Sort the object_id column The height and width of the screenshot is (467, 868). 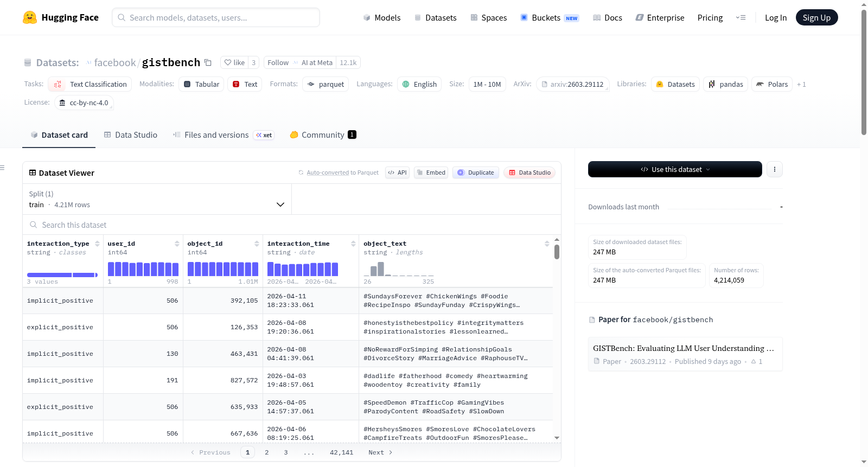coord(257,244)
